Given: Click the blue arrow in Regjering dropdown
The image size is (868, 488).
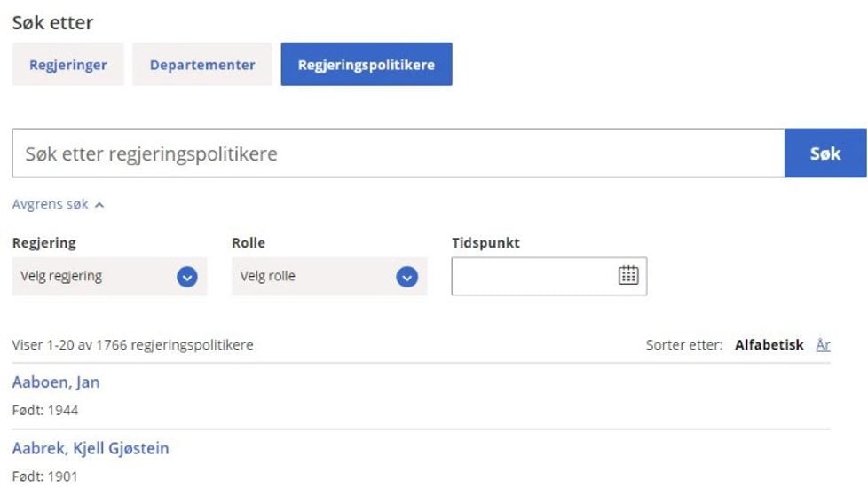Looking at the screenshot, I should pyautogui.click(x=186, y=277).
